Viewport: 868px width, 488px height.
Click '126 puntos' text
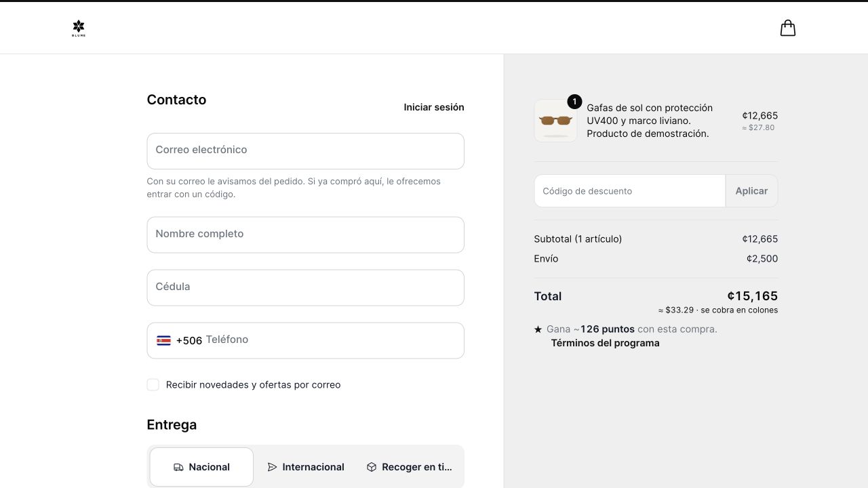tap(608, 329)
